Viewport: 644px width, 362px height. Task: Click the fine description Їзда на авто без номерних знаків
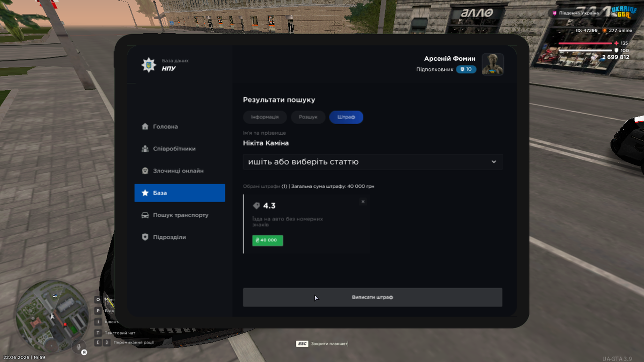pyautogui.click(x=288, y=222)
